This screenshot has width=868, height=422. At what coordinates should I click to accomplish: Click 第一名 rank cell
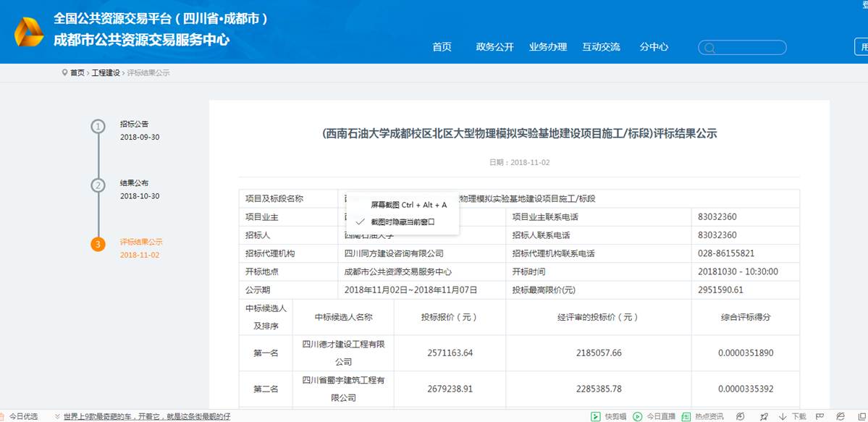click(266, 353)
